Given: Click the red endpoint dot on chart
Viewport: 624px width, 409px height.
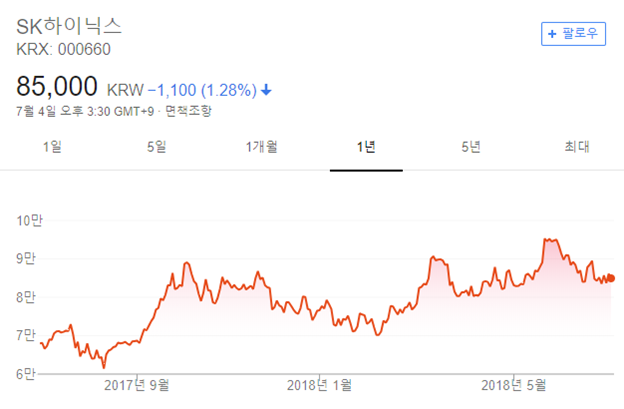Looking at the screenshot, I should 611,278.
